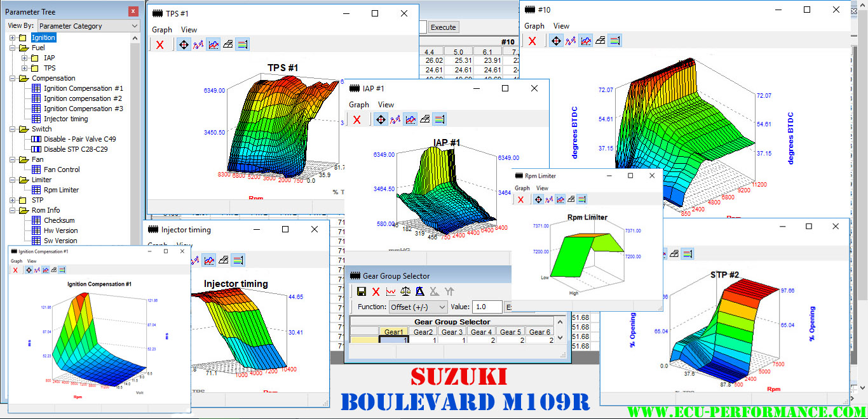
Task: Click the line-points graph icon in #10 toolbar
Action: coord(571,41)
